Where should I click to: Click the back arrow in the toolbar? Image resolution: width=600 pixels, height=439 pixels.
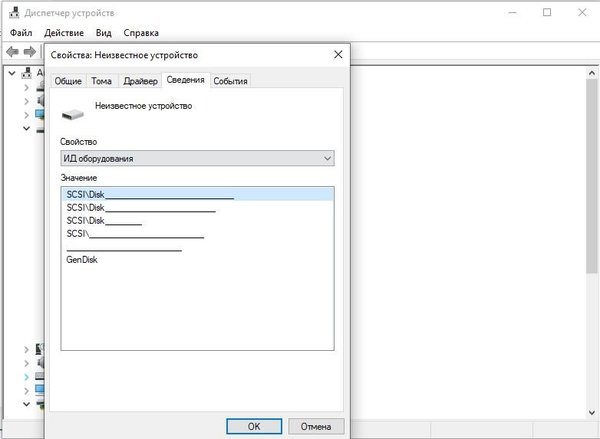tap(12, 52)
